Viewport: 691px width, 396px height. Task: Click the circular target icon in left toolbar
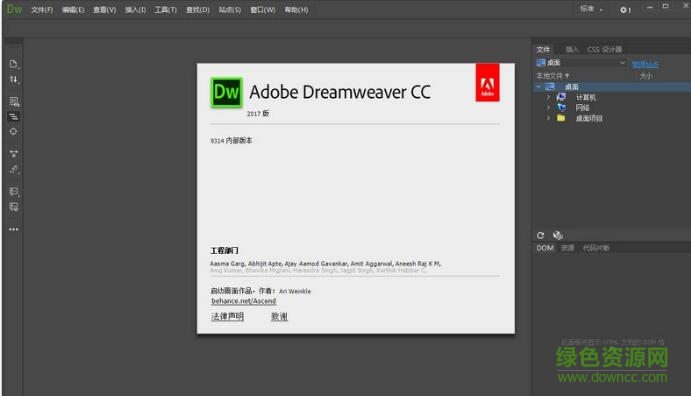pos(14,131)
